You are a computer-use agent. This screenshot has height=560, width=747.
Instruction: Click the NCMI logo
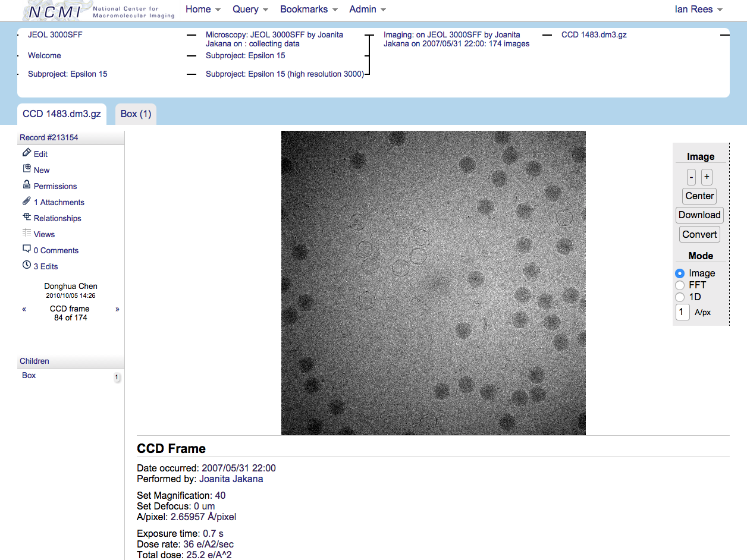(x=99, y=10)
